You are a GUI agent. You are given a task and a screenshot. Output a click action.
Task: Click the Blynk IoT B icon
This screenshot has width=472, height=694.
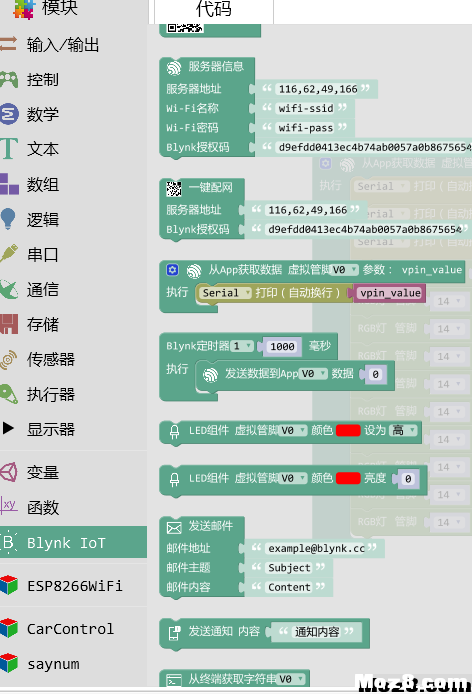8,542
